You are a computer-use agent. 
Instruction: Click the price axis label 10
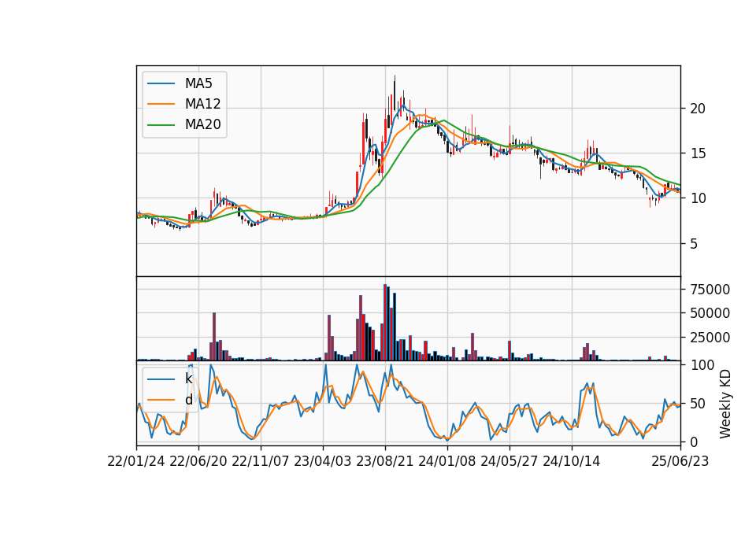pos(698,198)
